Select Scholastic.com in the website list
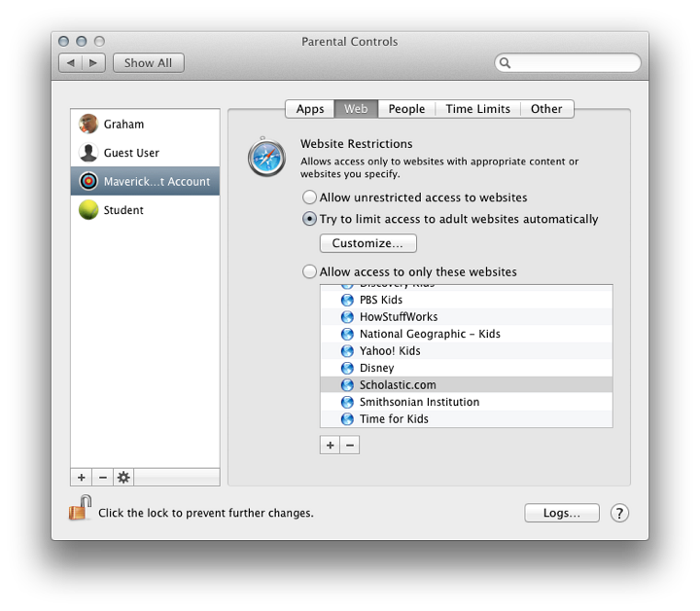 (467, 384)
